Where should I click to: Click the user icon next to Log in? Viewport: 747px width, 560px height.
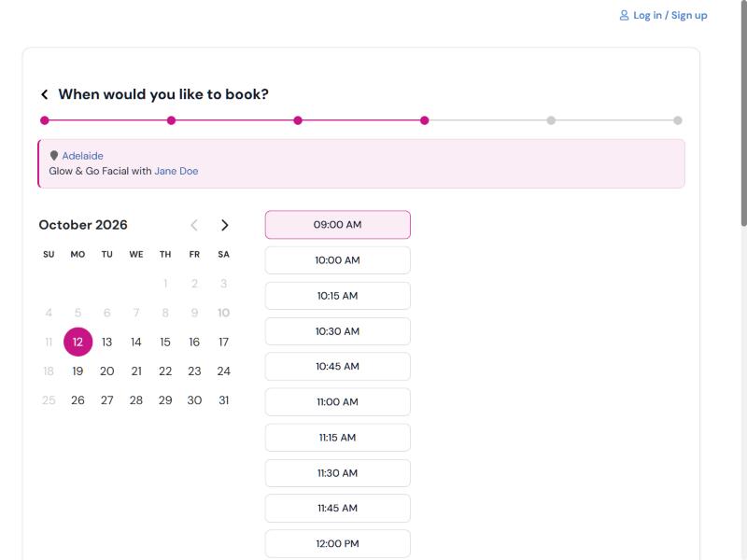click(624, 16)
